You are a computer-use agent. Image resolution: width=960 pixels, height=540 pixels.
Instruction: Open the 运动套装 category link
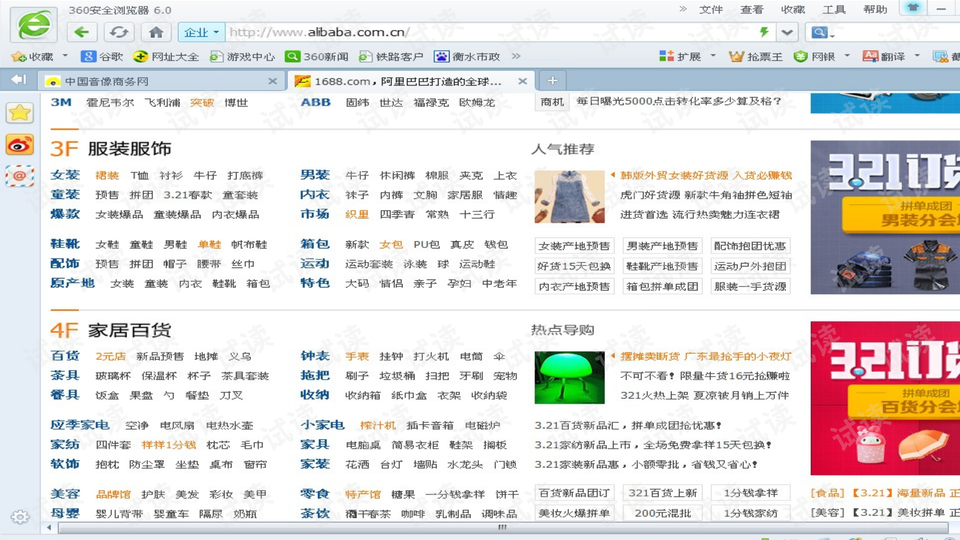pyautogui.click(x=369, y=264)
